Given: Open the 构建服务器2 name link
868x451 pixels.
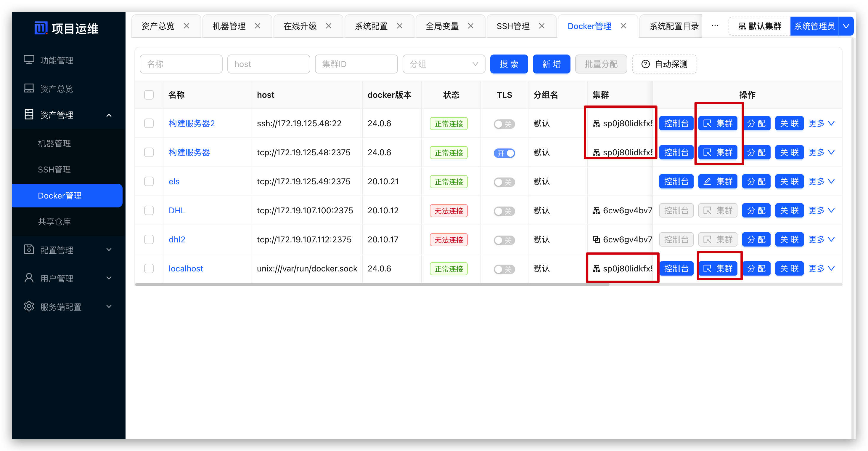Looking at the screenshot, I should [191, 124].
